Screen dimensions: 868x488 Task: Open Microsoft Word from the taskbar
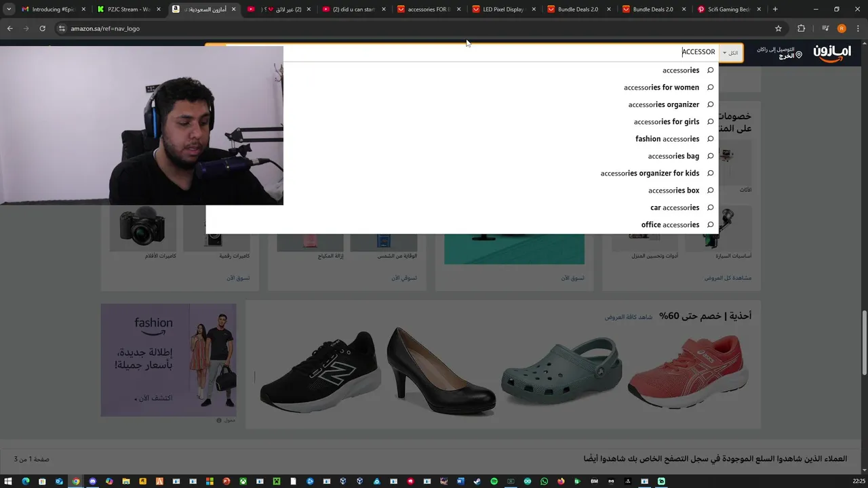[460, 481]
